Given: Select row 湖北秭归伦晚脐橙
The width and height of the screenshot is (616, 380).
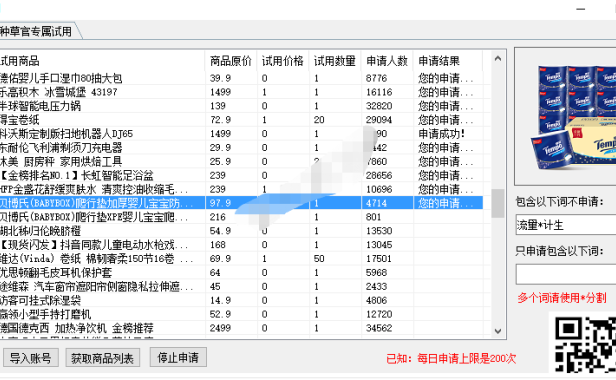Looking at the screenshot, I should point(241,231).
